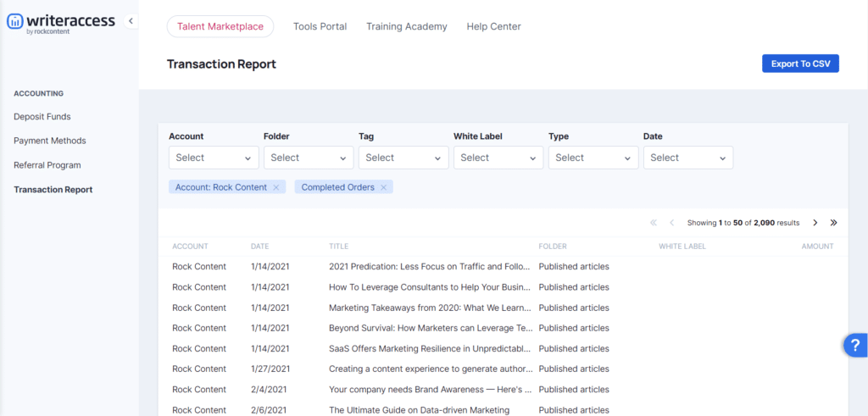Screen dimensions: 868x416
Task: Remove the Completed Orders filter chip
Action: click(x=383, y=187)
